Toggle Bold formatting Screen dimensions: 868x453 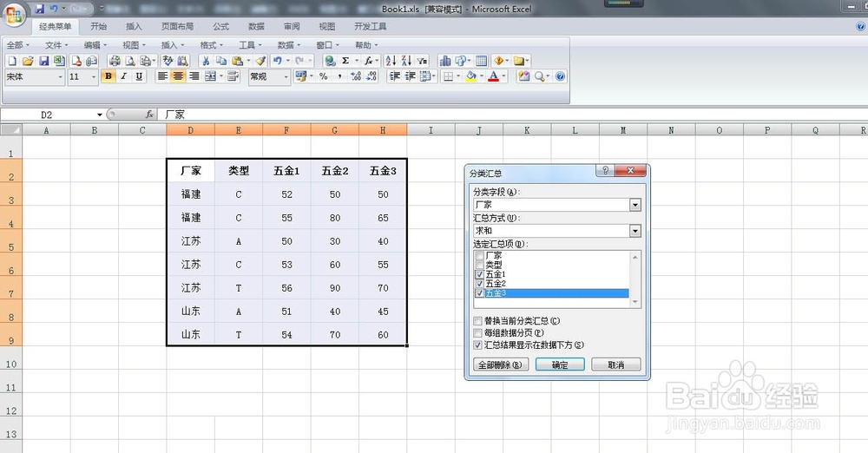click(x=108, y=76)
